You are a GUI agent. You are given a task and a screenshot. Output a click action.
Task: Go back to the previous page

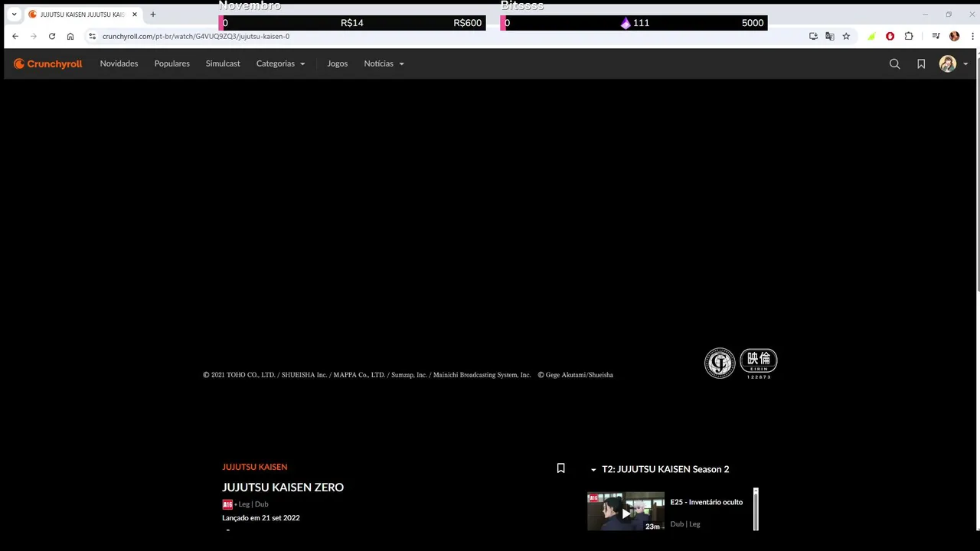[x=15, y=36]
